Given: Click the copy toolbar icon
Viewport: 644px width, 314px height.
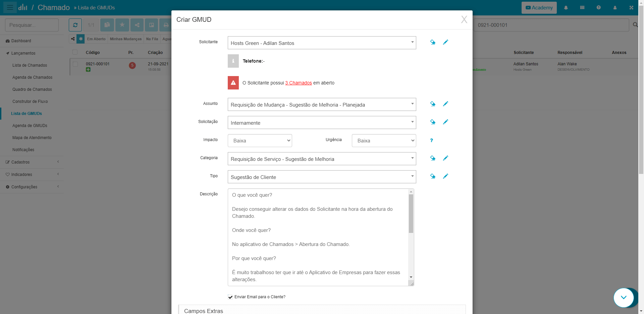Looking at the screenshot, I should pyautogui.click(x=107, y=25).
